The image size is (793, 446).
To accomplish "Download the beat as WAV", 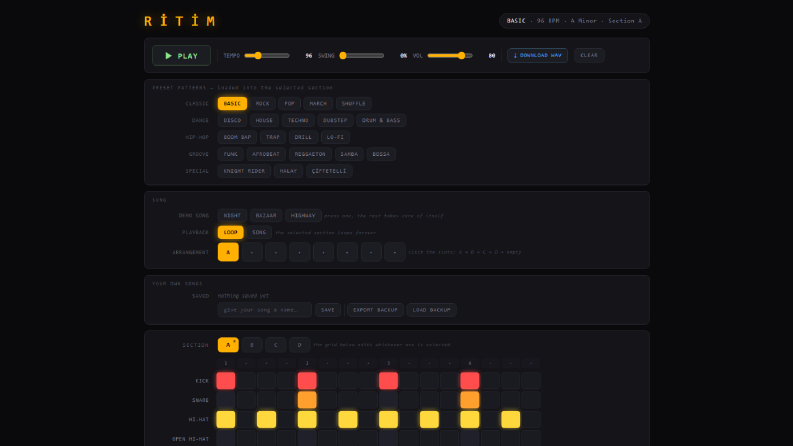I will click(x=537, y=55).
